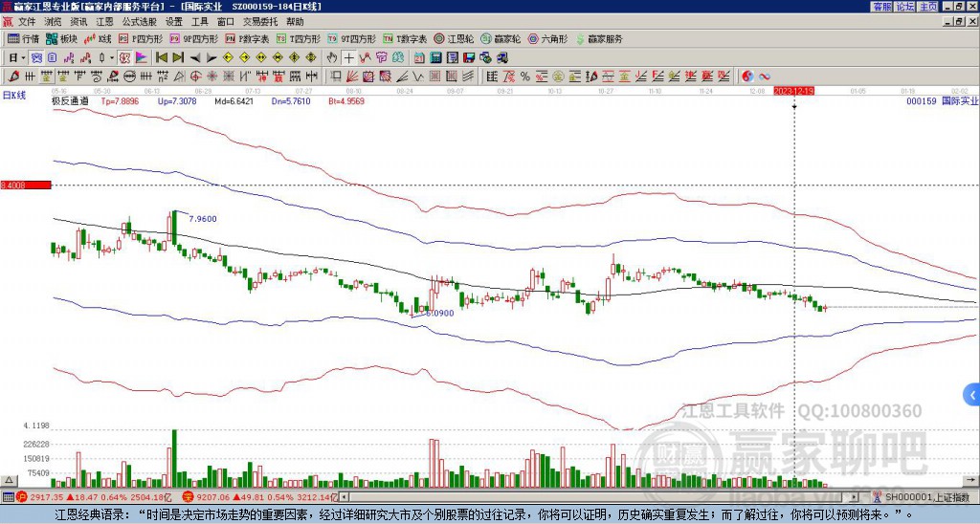Screen dimensions: 980x524
Task: Expand the candlestick style dropdown arrow
Action: coord(112,58)
